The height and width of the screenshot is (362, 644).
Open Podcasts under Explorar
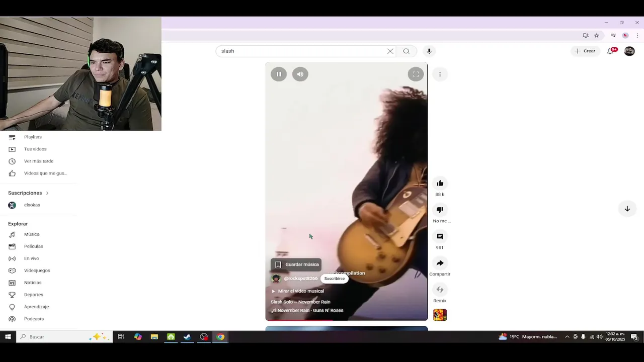pyautogui.click(x=39, y=319)
